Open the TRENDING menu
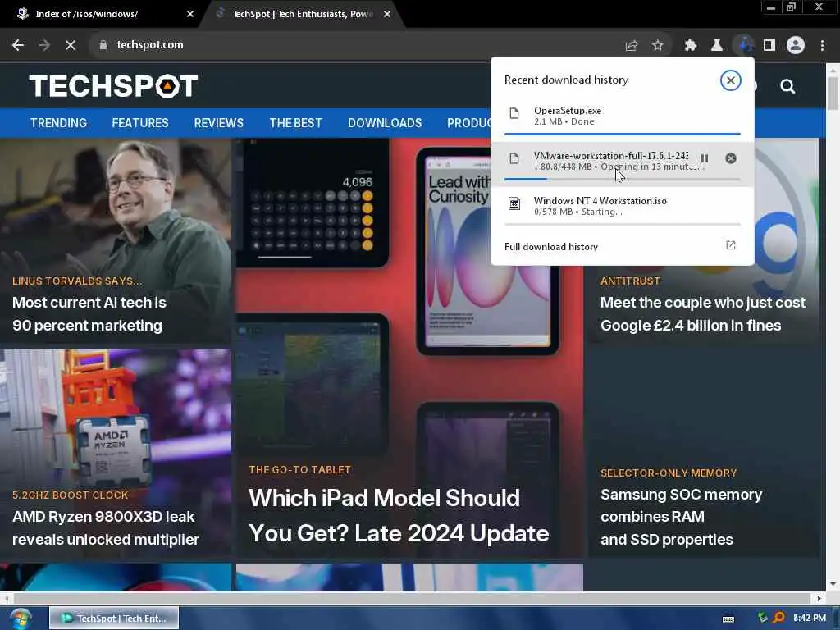 coord(58,123)
